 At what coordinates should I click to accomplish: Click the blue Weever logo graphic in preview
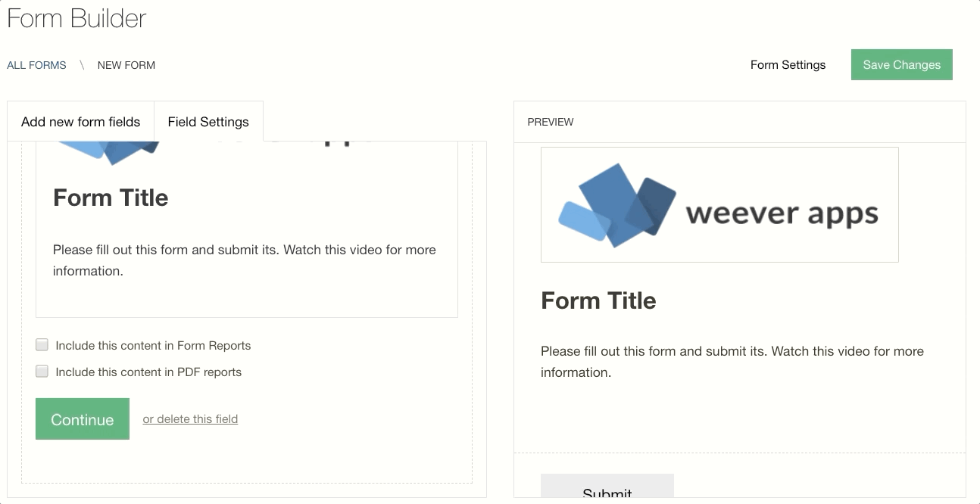point(616,205)
